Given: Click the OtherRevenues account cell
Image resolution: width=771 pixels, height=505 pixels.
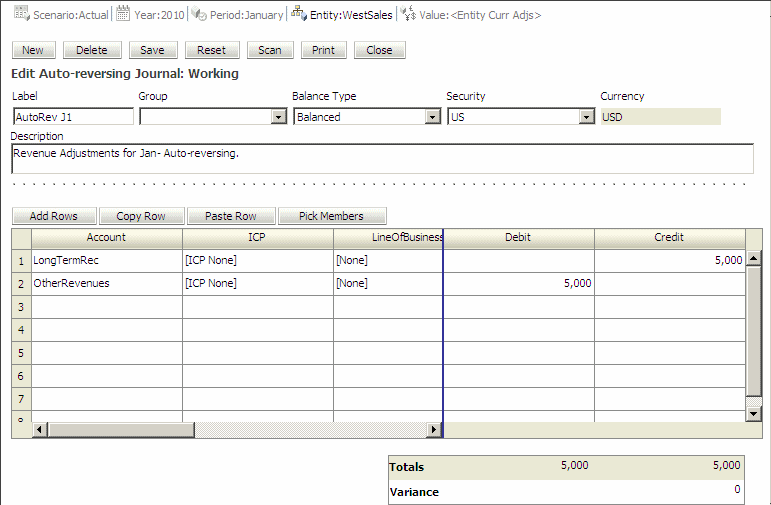Looking at the screenshot, I should [x=107, y=284].
